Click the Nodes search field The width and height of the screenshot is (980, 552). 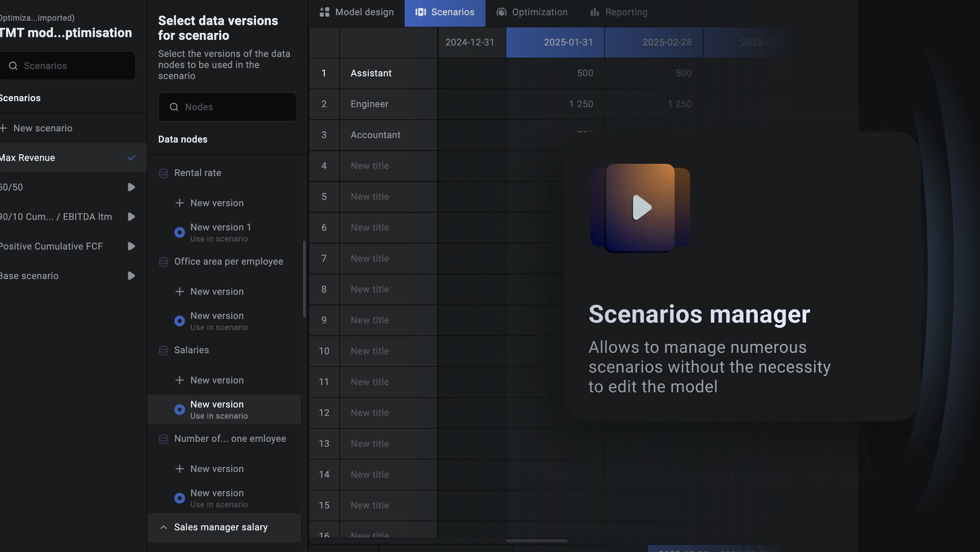[227, 107]
